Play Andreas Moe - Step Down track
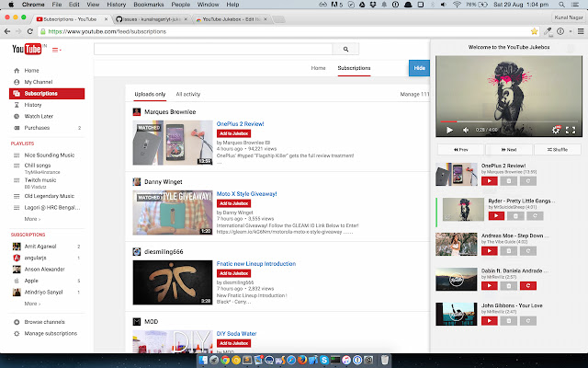588x368 pixels. pyautogui.click(x=490, y=251)
